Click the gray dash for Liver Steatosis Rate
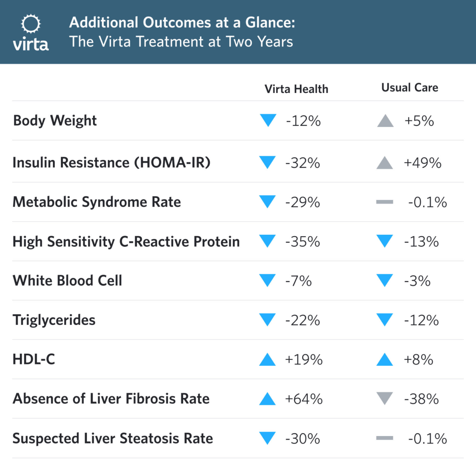The image size is (476, 463). [385, 438]
